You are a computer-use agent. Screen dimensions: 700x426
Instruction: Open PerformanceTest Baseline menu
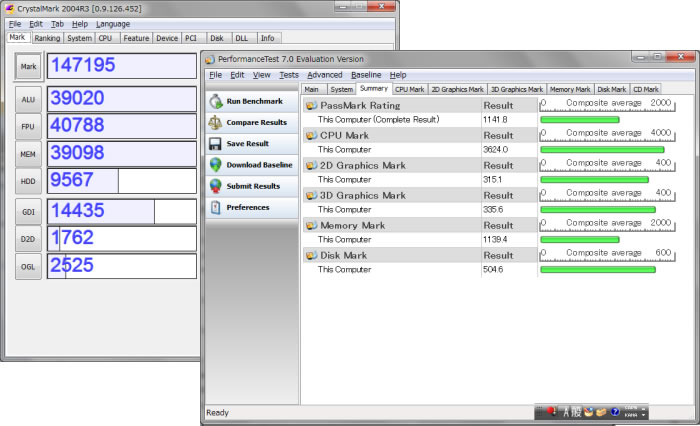click(x=366, y=75)
